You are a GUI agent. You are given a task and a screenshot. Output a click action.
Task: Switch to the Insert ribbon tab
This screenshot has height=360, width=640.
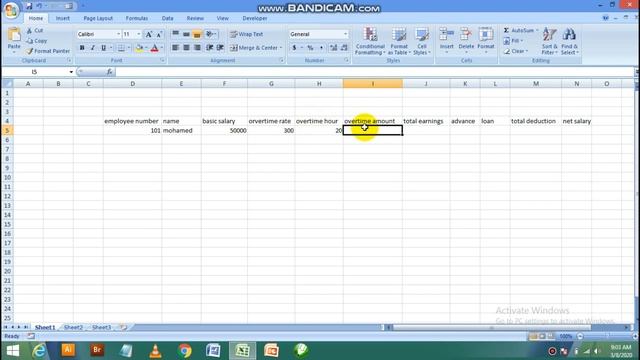[62, 18]
